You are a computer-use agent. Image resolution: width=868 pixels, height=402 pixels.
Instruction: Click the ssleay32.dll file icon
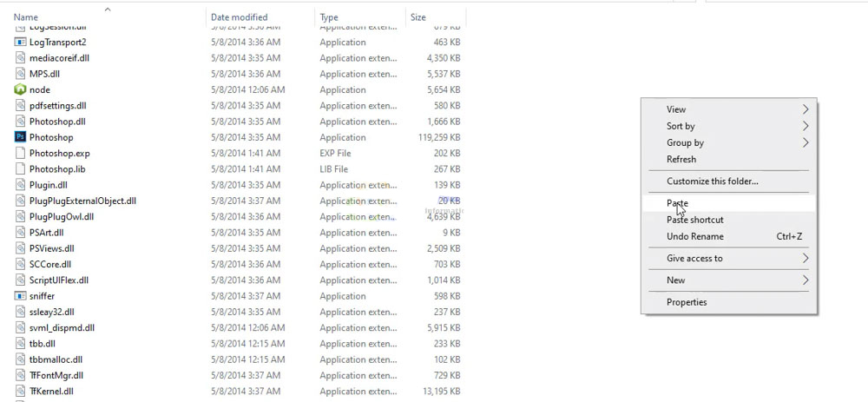pyautogui.click(x=20, y=312)
